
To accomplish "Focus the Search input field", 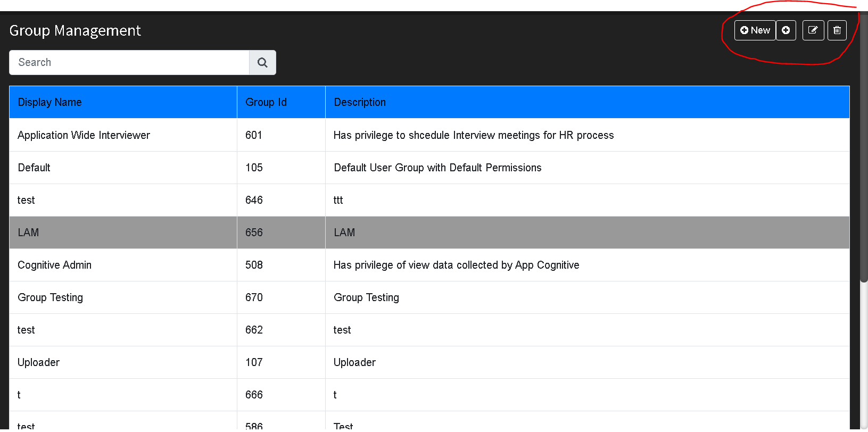I will pos(129,63).
